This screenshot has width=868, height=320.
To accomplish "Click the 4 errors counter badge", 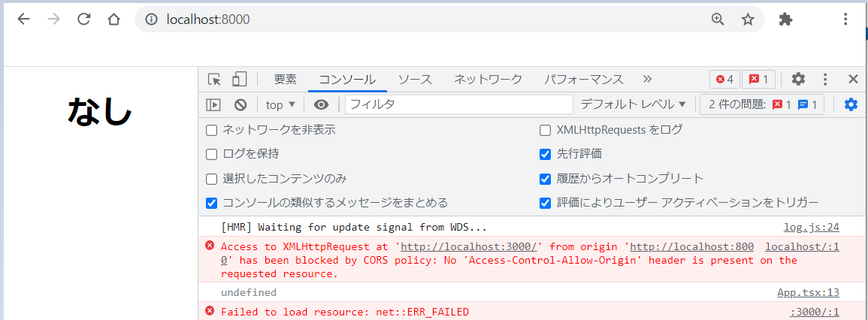I will 724,79.
